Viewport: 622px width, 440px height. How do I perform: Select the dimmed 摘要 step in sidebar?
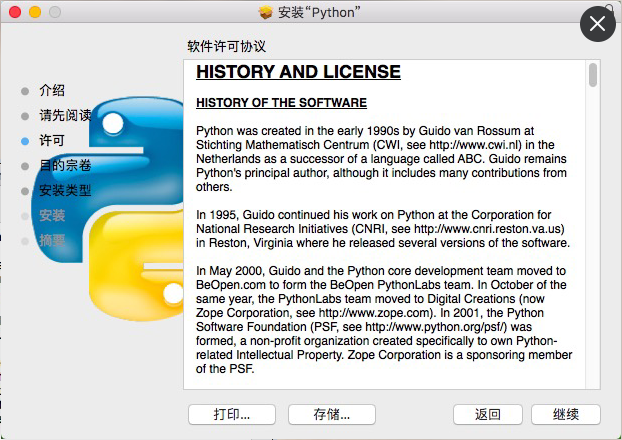[52, 240]
